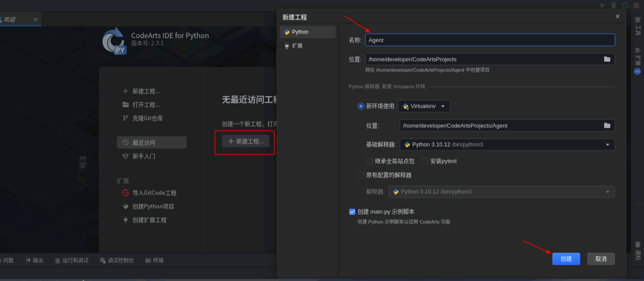Screen dimensions: 644x281
Task: Uncheck 创建 main.py 示例脚本 checkbox
Action: [352, 212]
